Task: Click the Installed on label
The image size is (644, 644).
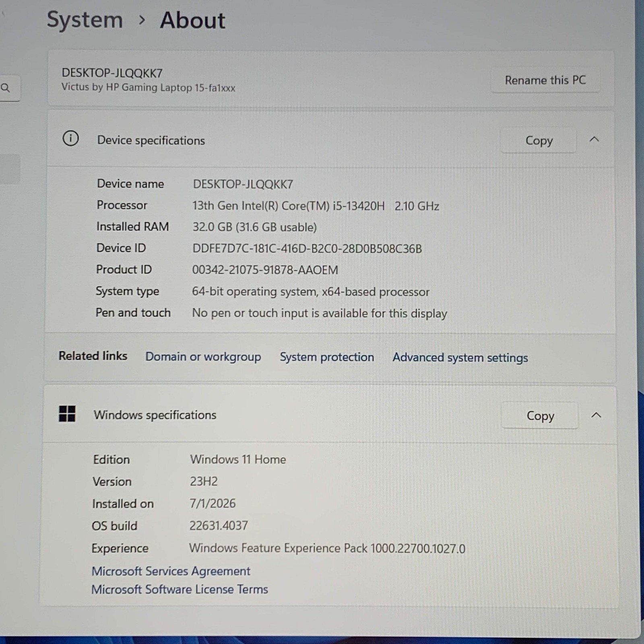Action: click(123, 504)
